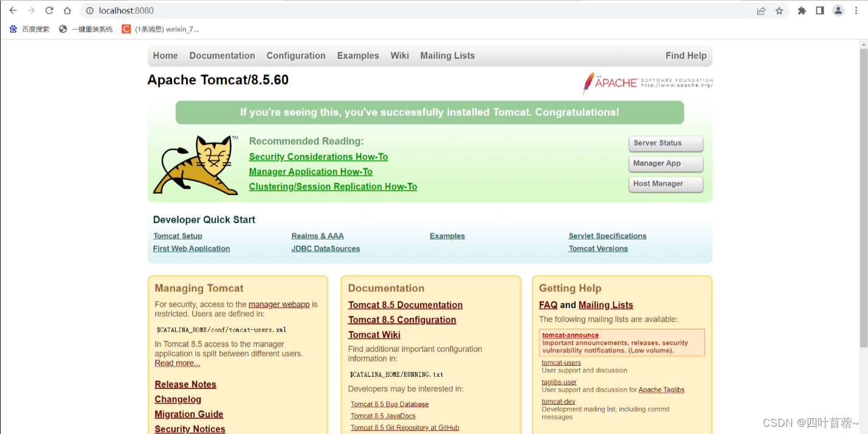Open Tomcat 8.5 Documentation link
Screen dimensions: 868x434
point(405,305)
